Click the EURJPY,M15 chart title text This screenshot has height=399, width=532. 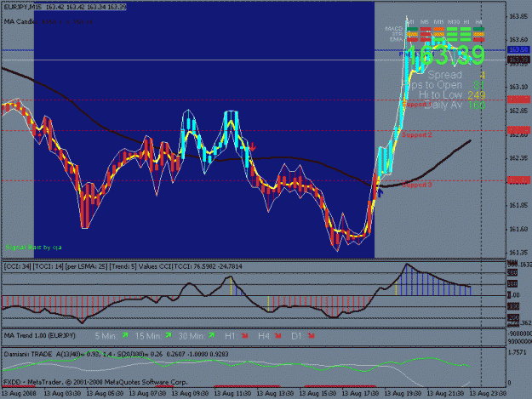pyautogui.click(x=22, y=7)
